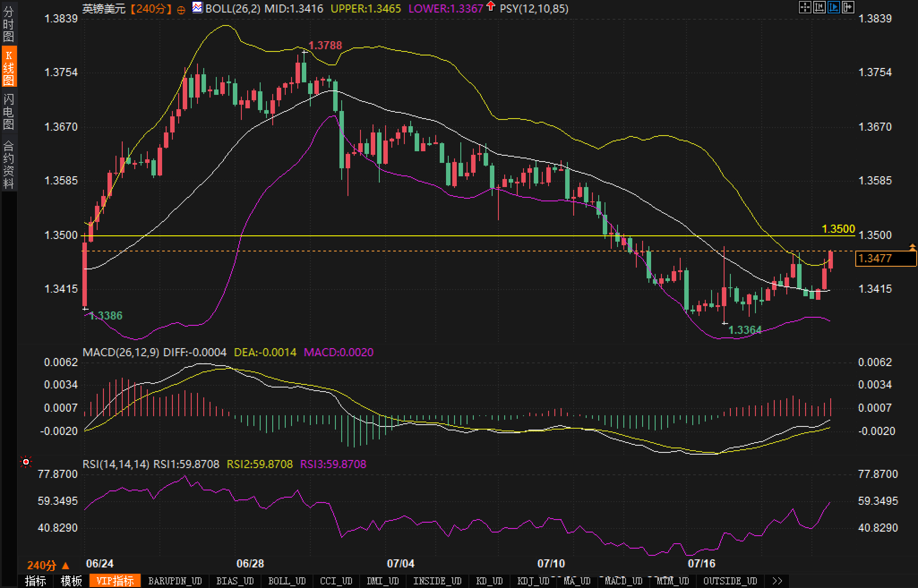918x588 pixels.
Task: Click the small chart icon before BOLL label
Action: [x=197, y=8]
